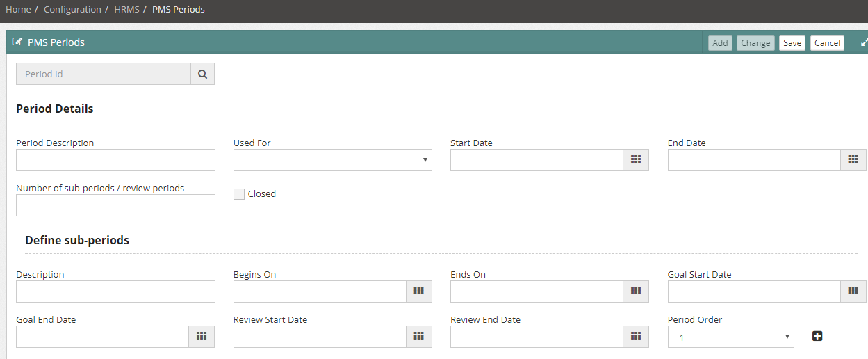Click the Change button
The width and height of the screenshot is (868, 359).
pyautogui.click(x=755, y=43)
